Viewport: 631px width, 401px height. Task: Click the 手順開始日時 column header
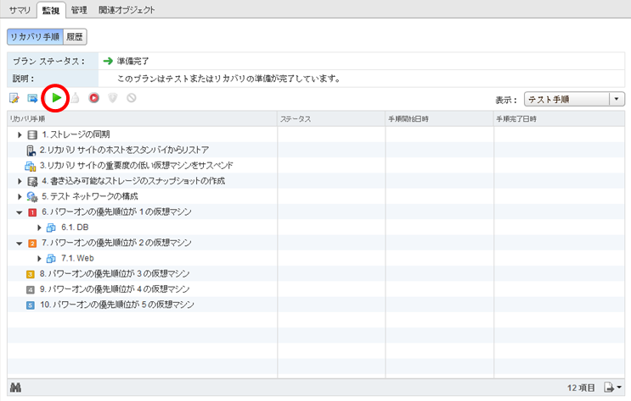tap(439, 119)
